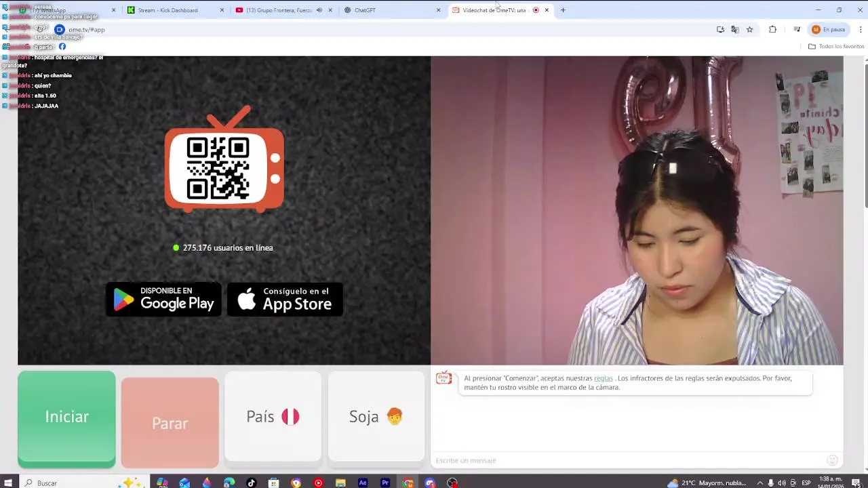Viewport: 868px width, 488px height.
Task: Click the App Store download badge
Action: pyautogui.click(x=285, y=299)
